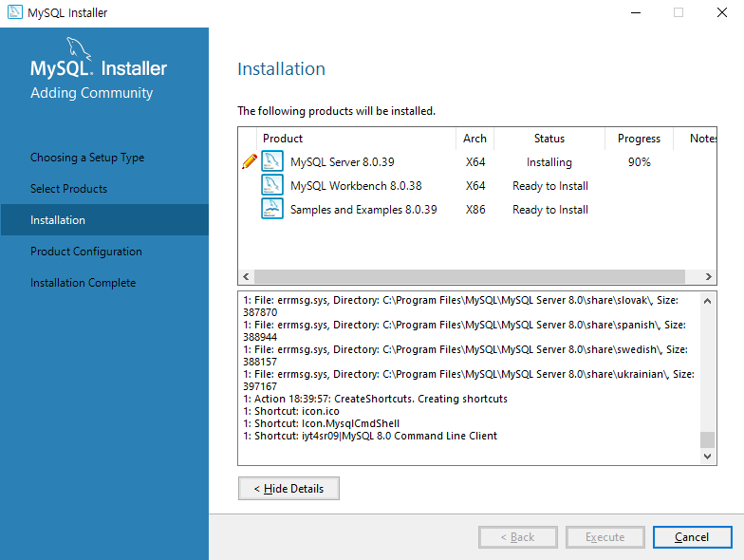Viewport: 744px width, 560px height.
Task: Click the MySQL 8.0 Command Line Client log line
Action: point(370,436)
